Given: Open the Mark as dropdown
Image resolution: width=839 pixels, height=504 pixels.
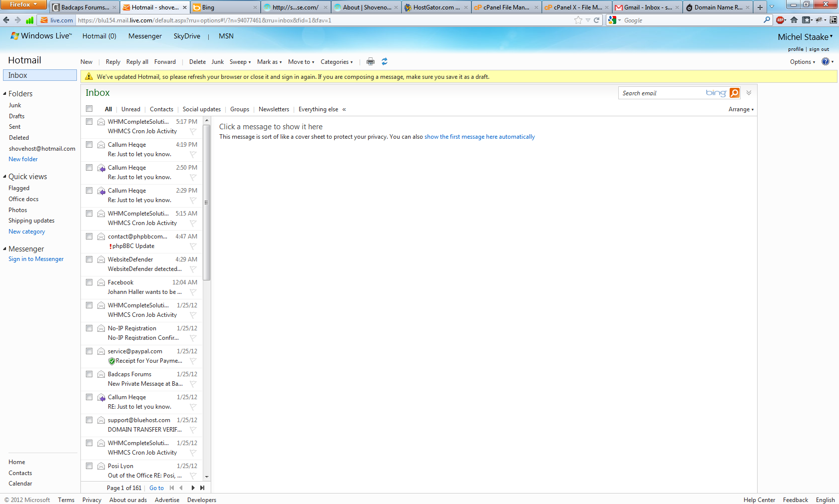Looking at the screenshot, I should pos(270,62).
